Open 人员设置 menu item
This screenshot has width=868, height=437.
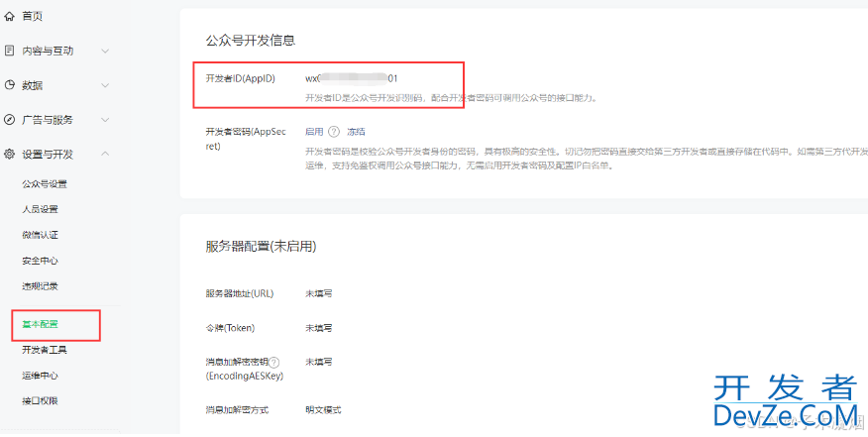(40, 210)
